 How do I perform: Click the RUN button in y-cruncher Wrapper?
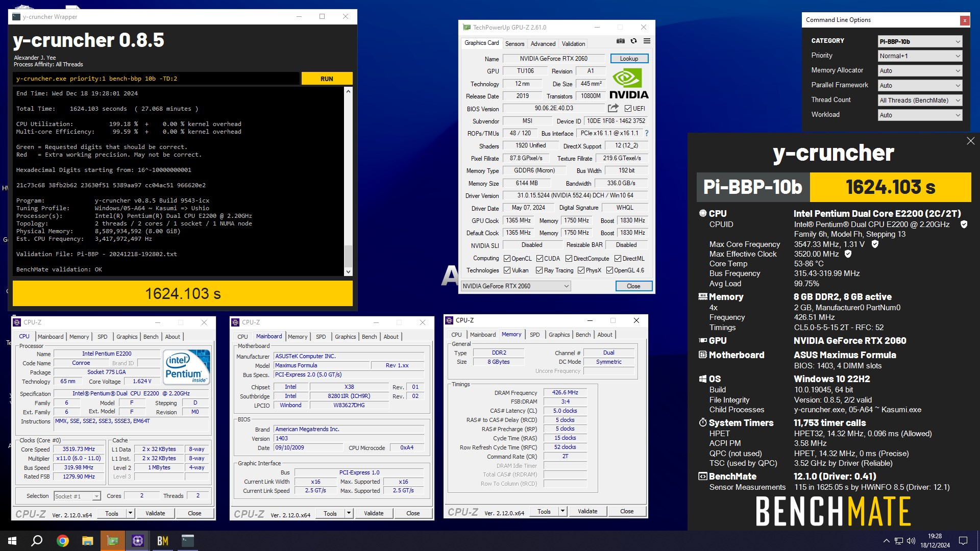[x=327, y=79]
